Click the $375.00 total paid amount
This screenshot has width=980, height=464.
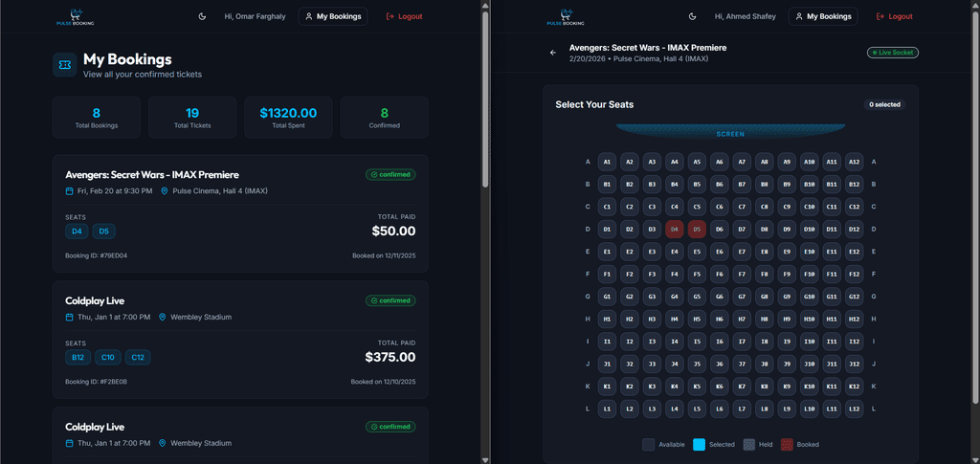[x=390, y=357]
